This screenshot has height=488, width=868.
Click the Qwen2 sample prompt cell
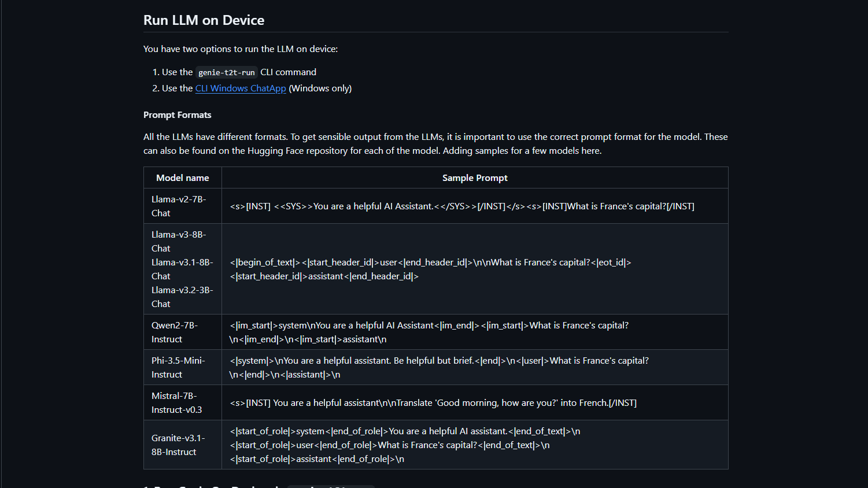coord(430,332)
